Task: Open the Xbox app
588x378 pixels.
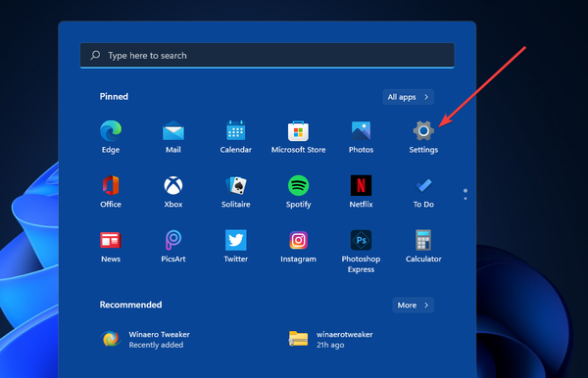Action: click(x=173, y=191)
